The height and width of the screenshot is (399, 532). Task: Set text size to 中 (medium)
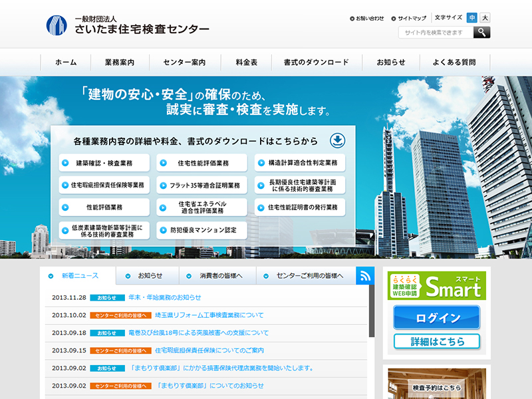pyautogui.click(x=471, y=18)
